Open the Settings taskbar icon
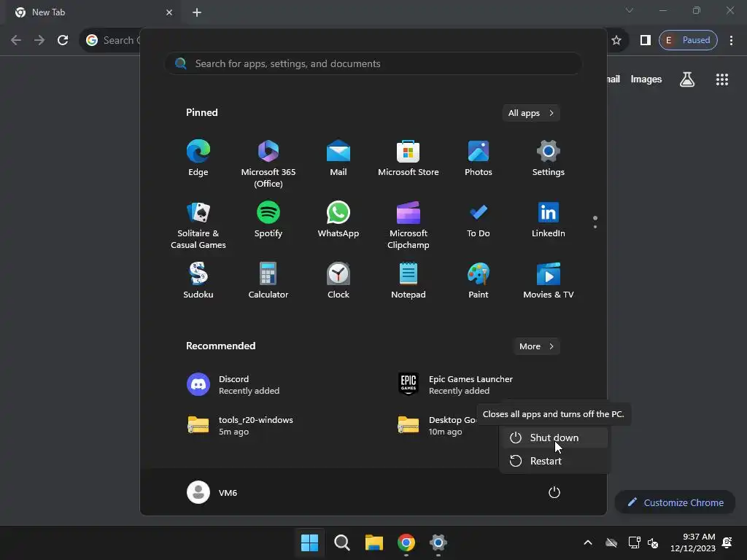 point(438,542)
